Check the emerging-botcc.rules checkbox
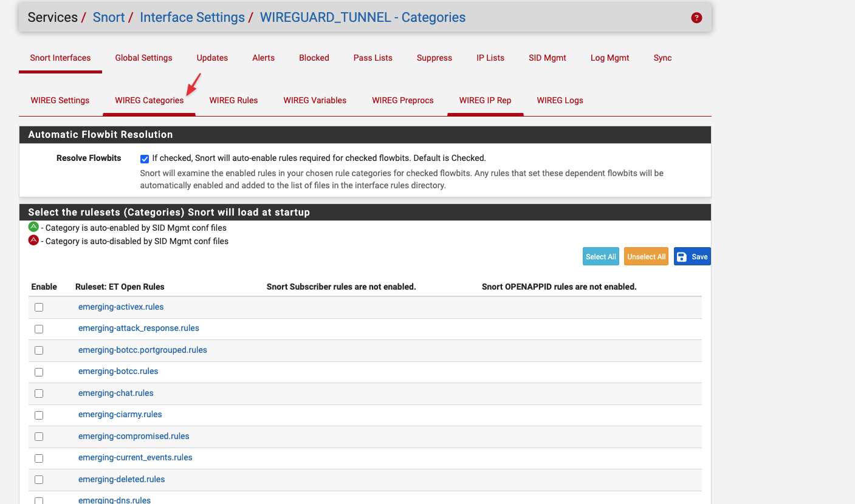Image resolution: width=855 pixels, height=504 pixels. [x=39, y=372]
